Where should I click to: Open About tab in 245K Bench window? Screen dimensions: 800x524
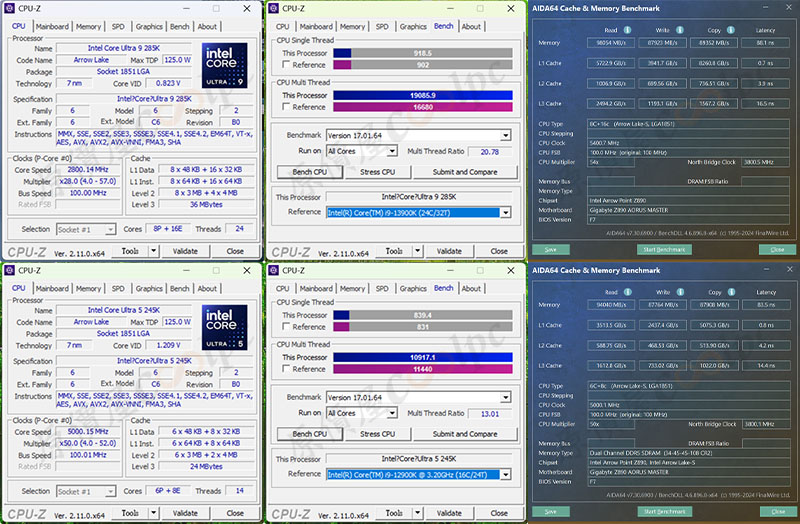click(x=471, y=288)
